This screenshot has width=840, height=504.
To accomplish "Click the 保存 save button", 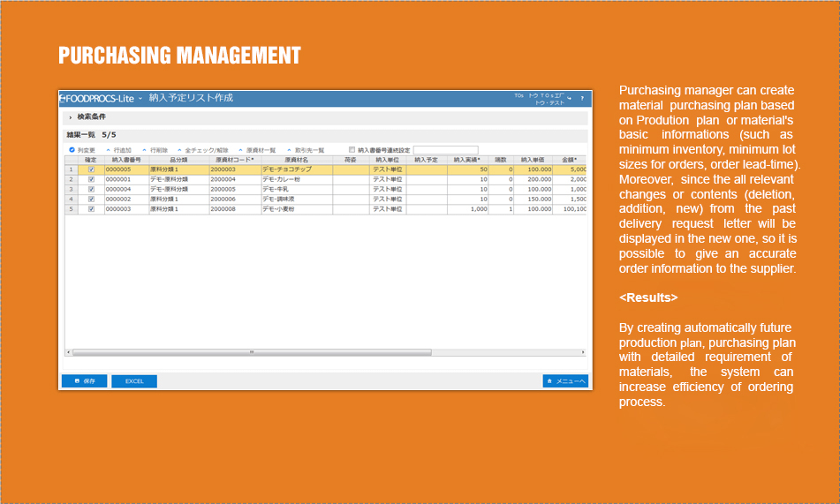I will pos(84,381).
